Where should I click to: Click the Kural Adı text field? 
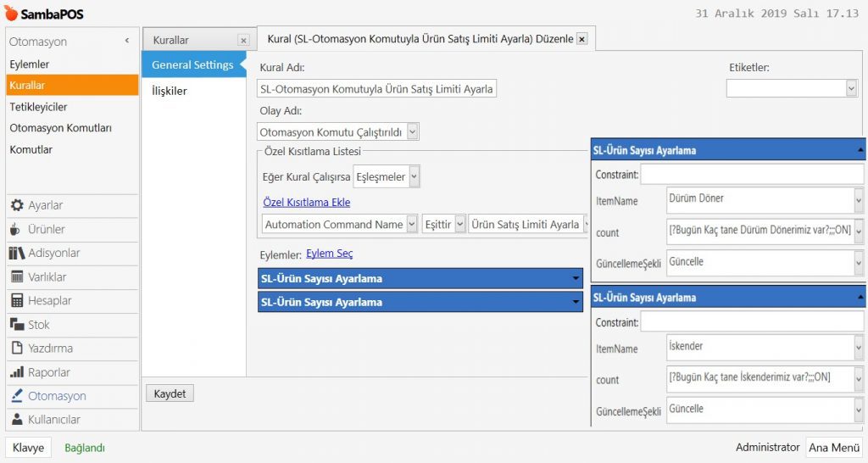pos(377,89)
